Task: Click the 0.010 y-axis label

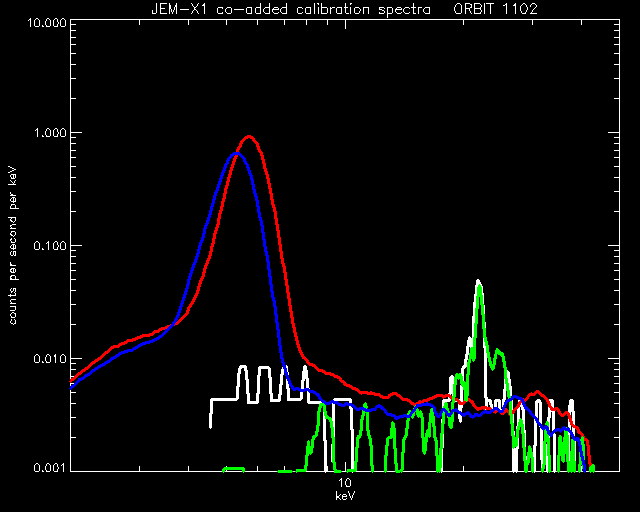Action: (x=50, y=359)
